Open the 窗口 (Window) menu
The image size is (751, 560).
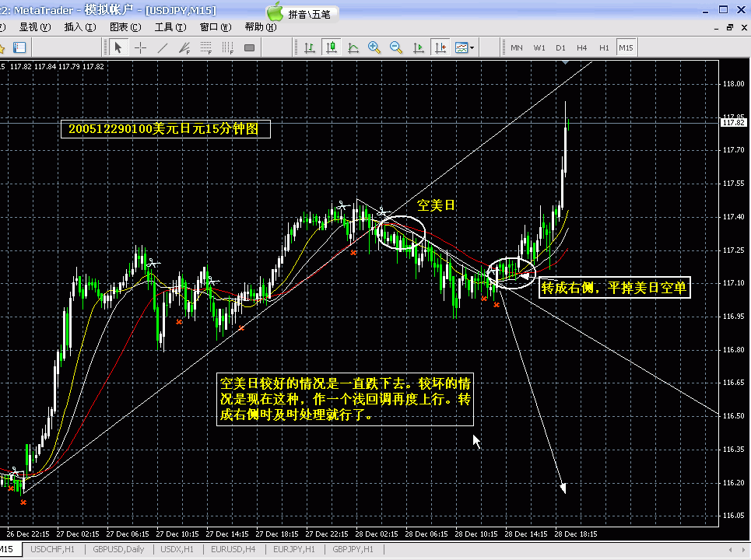[216, 26]
